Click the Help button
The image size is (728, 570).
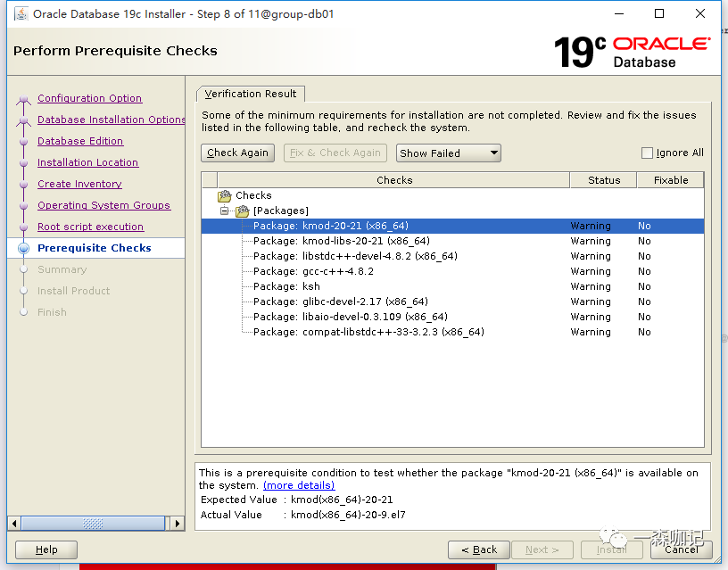46,549
